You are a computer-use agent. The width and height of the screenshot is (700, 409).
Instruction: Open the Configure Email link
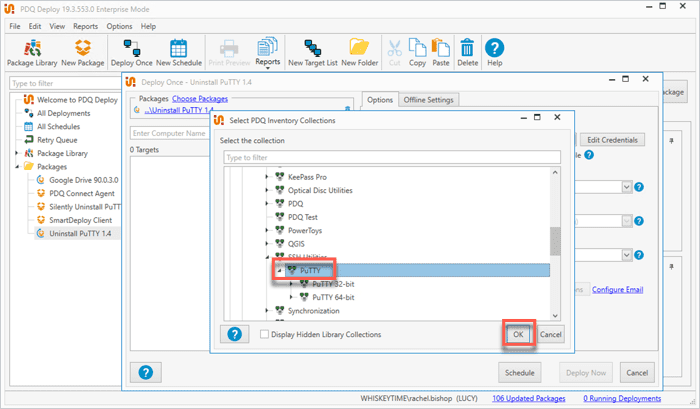617,289
